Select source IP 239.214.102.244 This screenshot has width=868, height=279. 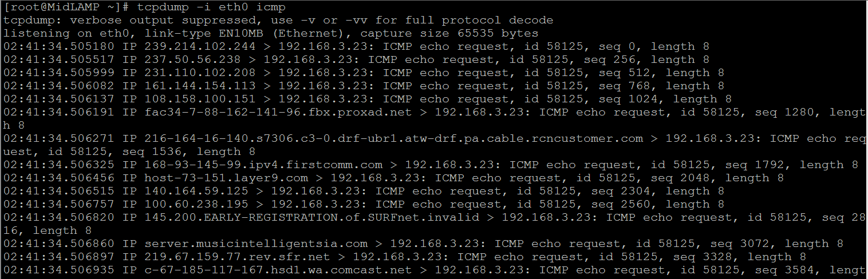click(x=200, y=46)
